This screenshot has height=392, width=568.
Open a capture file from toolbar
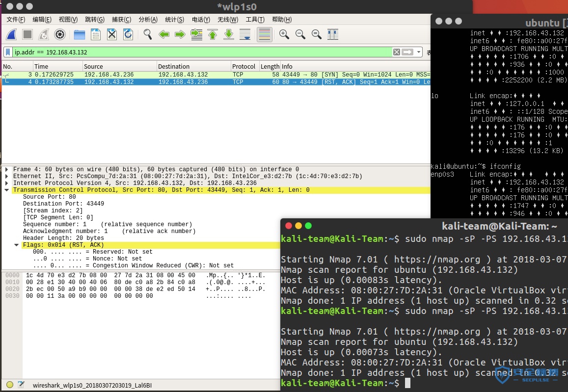click(x=80, y=34)
